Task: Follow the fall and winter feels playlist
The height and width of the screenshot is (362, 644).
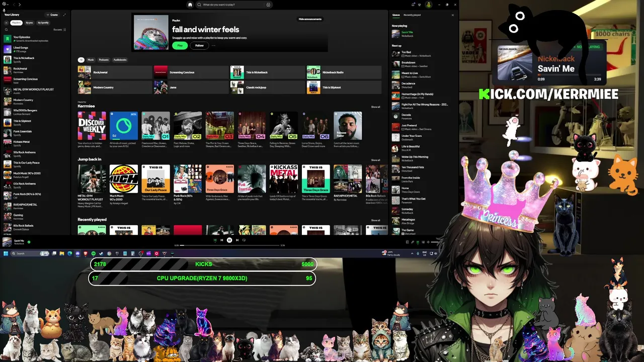Action: (199, 45)
